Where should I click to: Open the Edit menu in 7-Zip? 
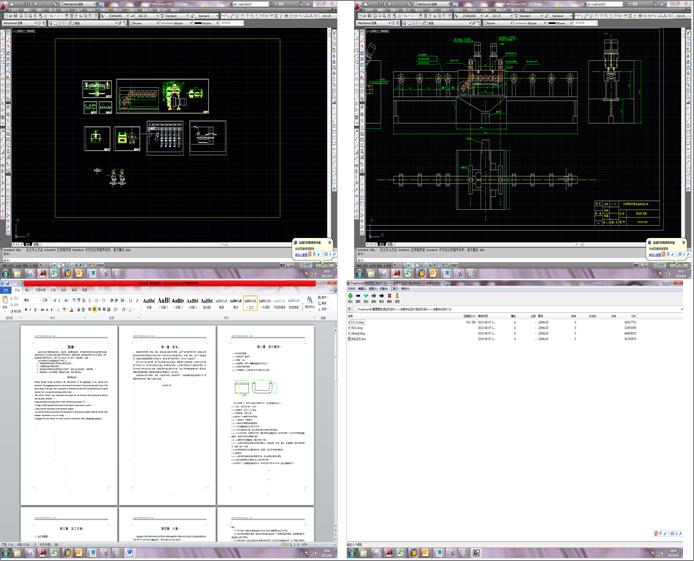pos(362,288)
